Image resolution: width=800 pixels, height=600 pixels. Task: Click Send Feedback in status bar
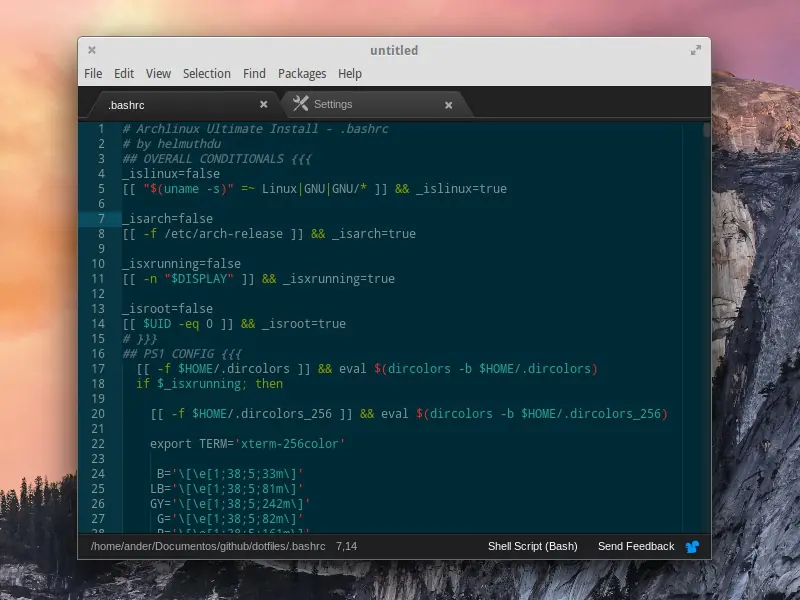(x=636, y=546)
